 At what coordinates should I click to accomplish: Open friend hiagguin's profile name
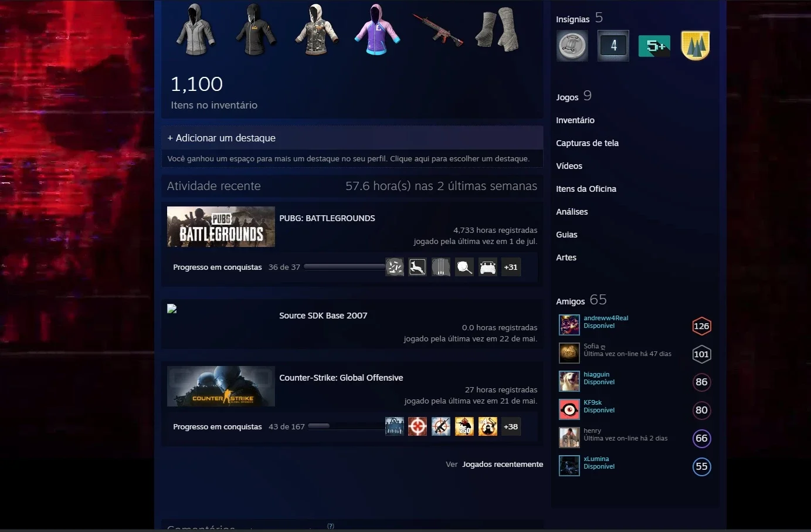pyautogui.click(x=596, y=374)
